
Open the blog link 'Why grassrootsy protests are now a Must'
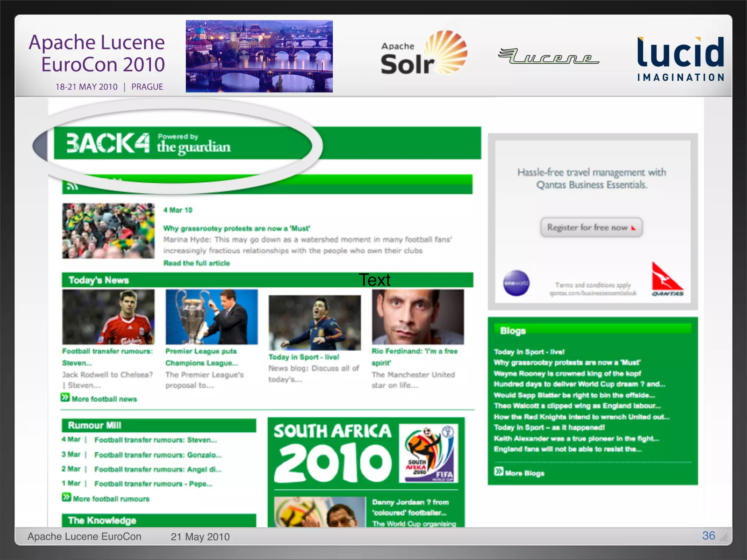coord(567,362)
